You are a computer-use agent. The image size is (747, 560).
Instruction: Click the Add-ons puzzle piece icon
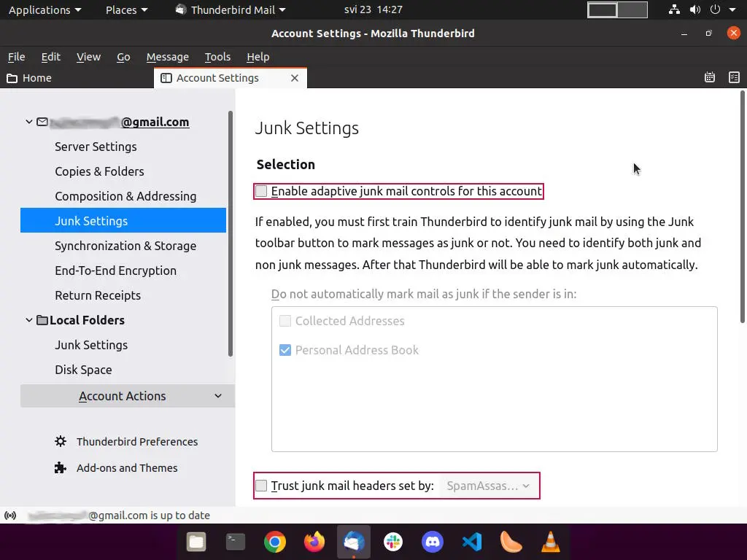[61, 467]
